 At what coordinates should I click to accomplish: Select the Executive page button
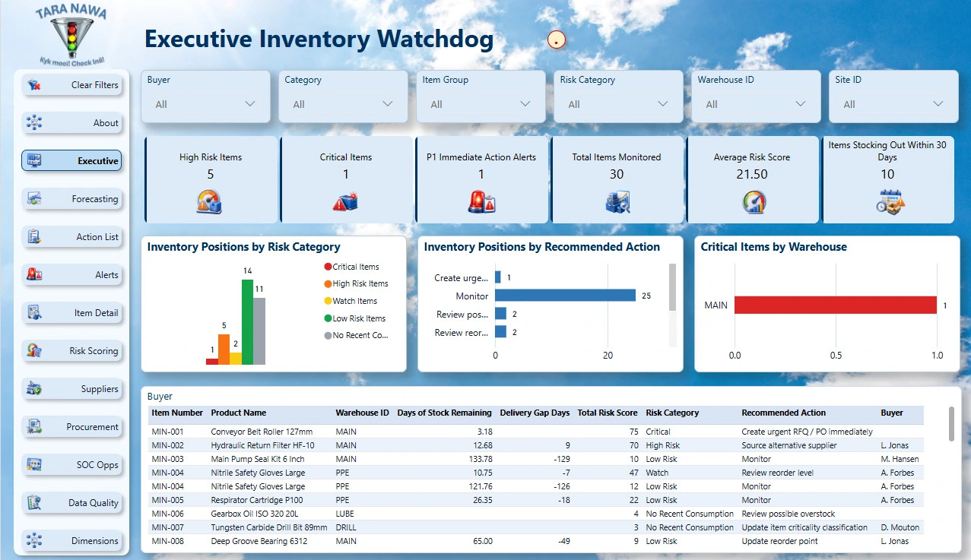pyautogui.click(x=71, y=161)
